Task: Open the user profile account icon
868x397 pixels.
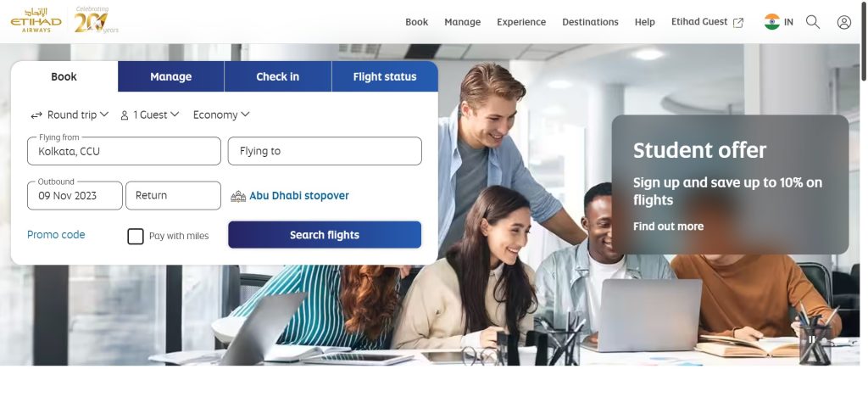Action: pyautogui.click(x=843, y=22)
